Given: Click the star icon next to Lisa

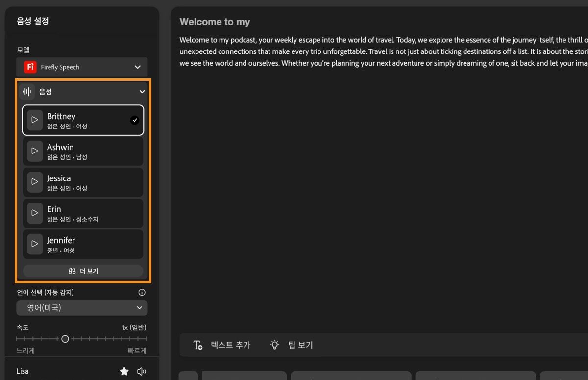Looking at the screenshot, I should point(124,371).
